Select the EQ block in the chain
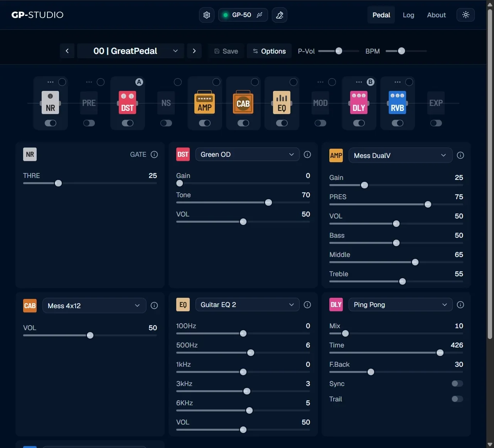 (282, 103)
